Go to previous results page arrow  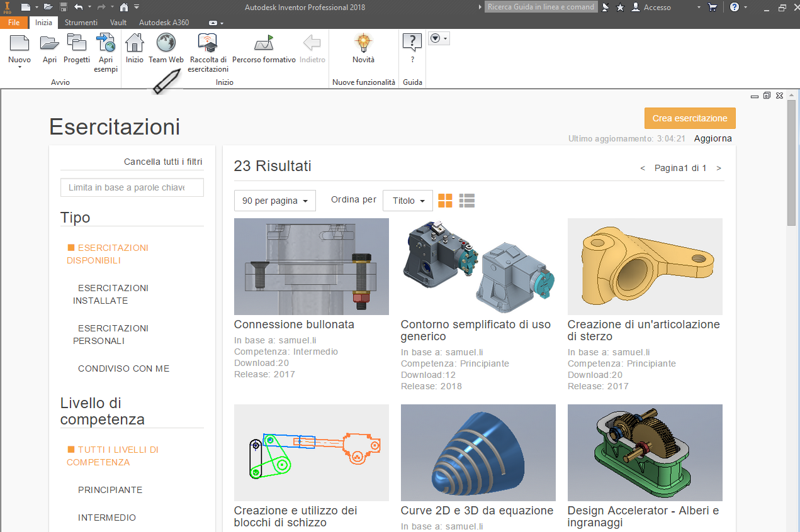click(x=643, y=169)
